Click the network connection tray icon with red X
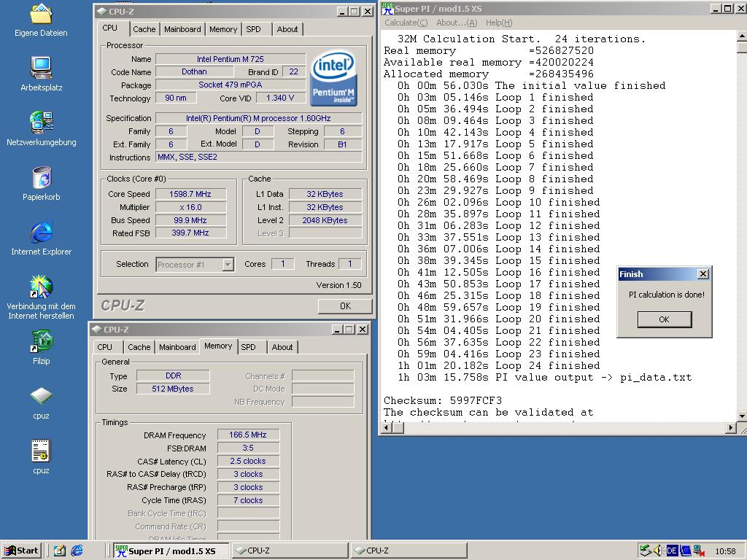The height and width of the screenshot is (560, 747). (699, 551)
